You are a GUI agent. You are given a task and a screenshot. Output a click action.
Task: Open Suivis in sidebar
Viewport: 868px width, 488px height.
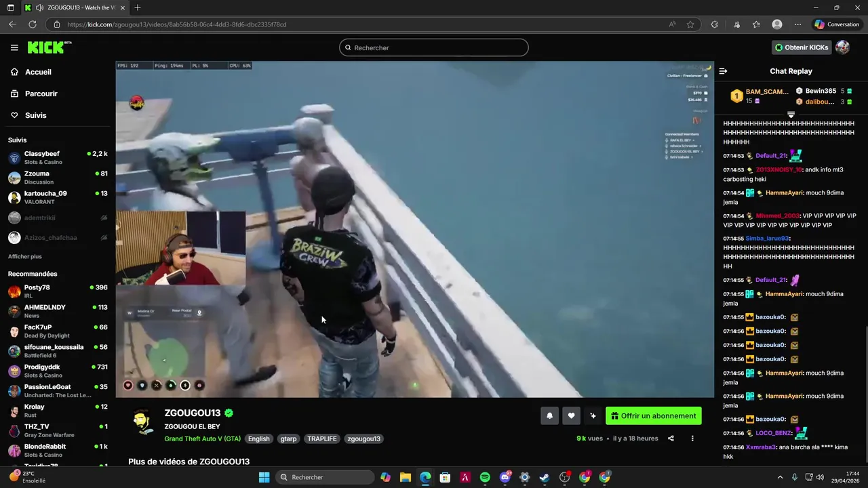[36, 115]
